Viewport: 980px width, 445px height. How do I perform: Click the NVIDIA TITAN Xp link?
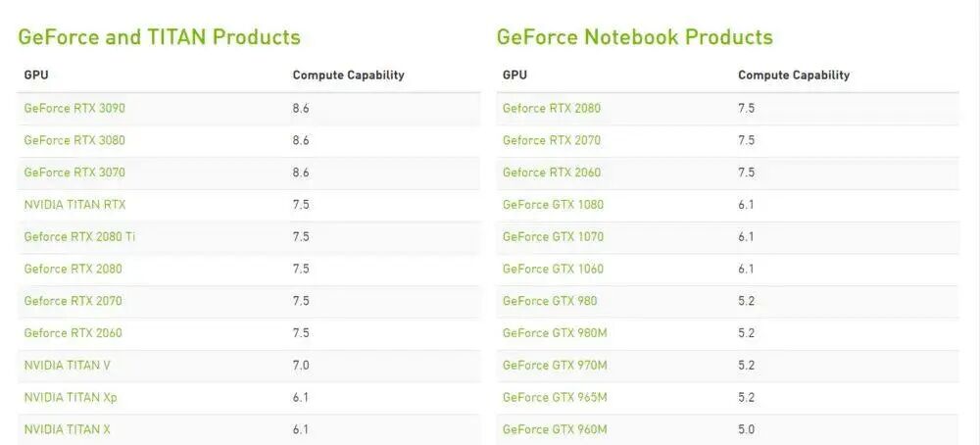click(x=70, y=398)
